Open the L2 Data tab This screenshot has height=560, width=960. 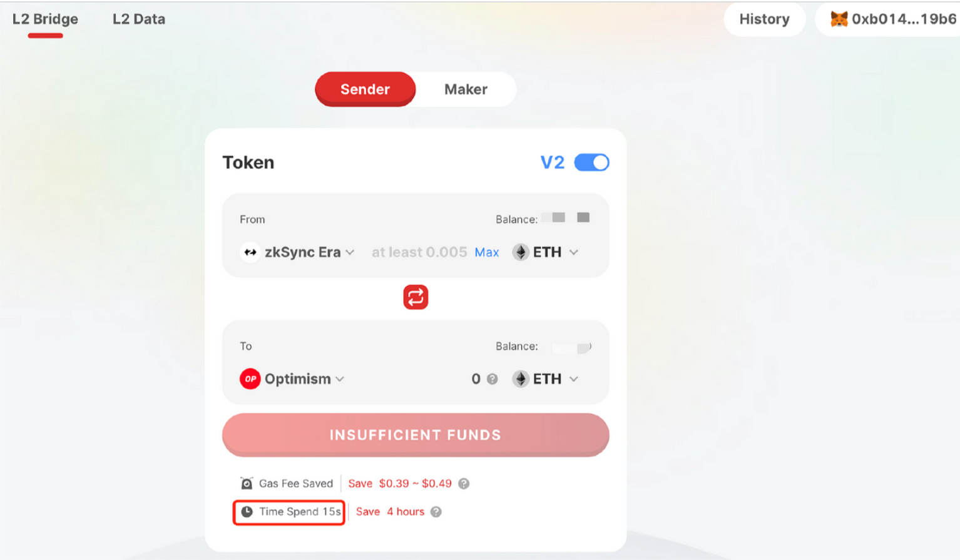pyautogui.click(x=139, y=19)
